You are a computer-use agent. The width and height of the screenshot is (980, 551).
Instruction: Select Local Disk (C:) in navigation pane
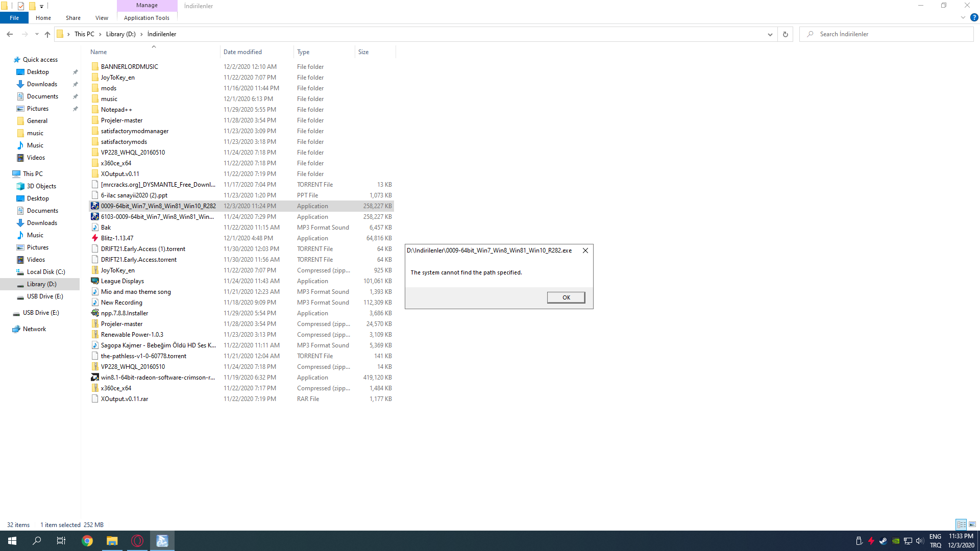point(46,272)
